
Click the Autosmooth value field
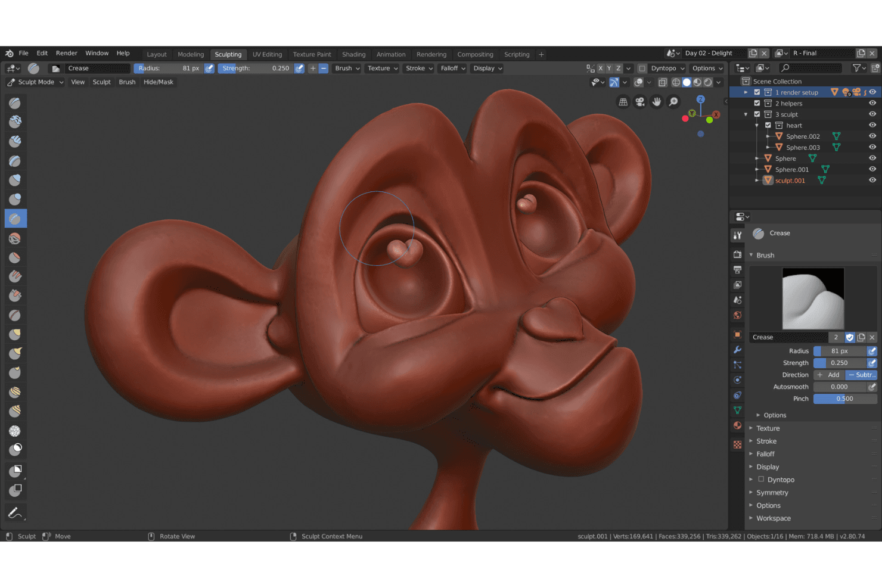click(x=839, y=387)
